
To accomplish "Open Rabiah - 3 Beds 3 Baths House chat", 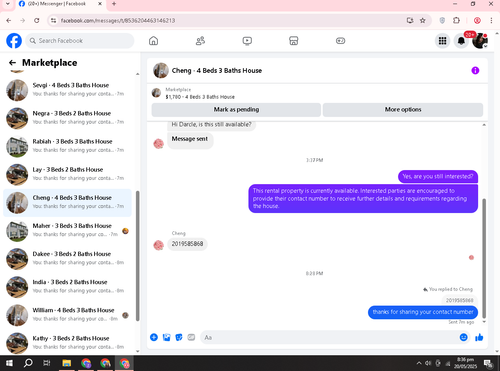I will (67, 146).
